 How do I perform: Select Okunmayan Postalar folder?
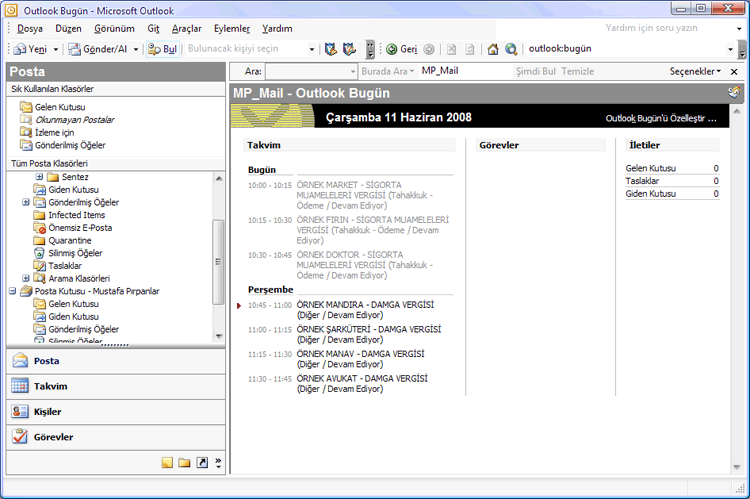click(75, 120)
